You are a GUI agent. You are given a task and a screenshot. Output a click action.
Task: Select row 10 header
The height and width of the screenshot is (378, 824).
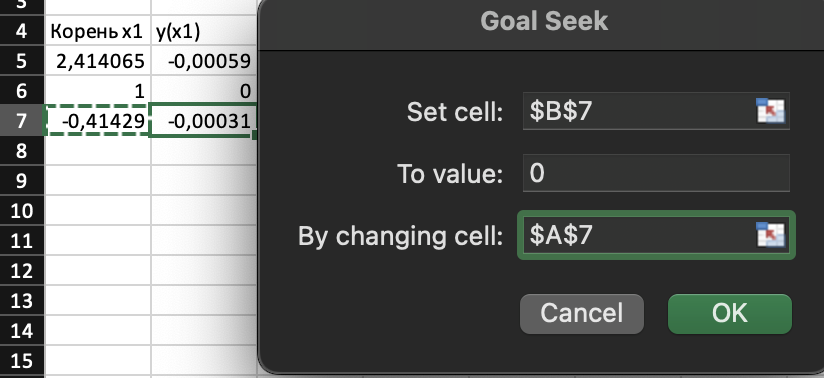pyautogui.click(x=22, y=211)
